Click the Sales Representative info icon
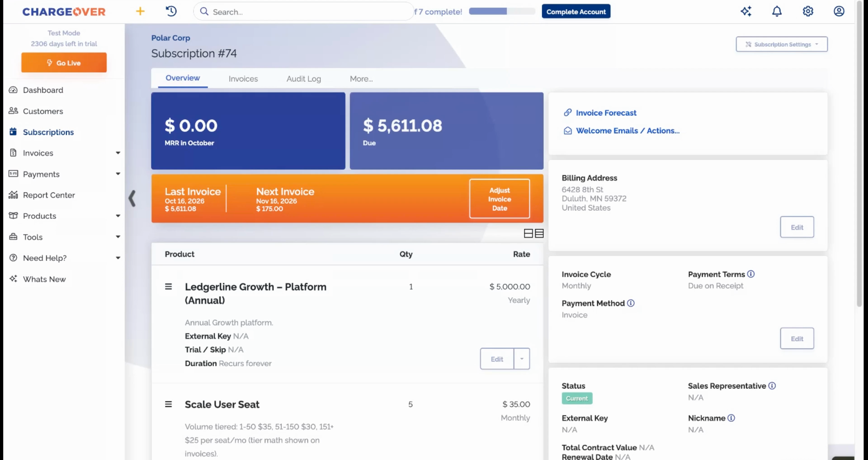Image resolution: width=868 pixels, height=460 pixels. 772,386
